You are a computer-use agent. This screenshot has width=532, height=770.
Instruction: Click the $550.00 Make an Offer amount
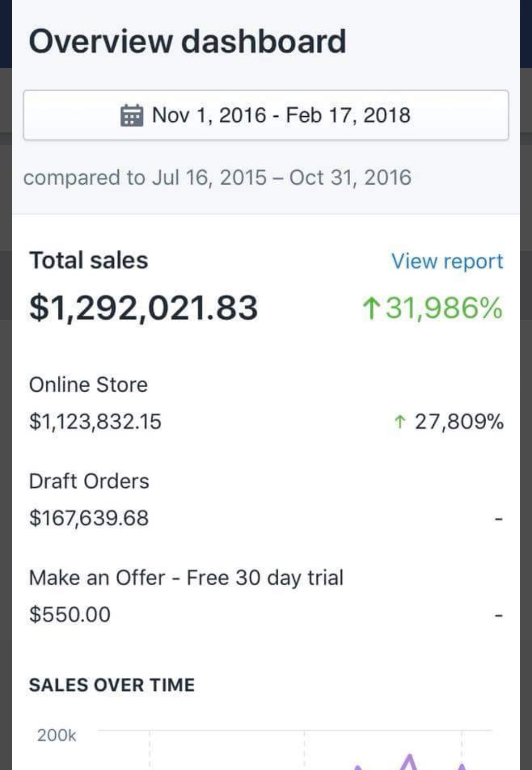70,614
